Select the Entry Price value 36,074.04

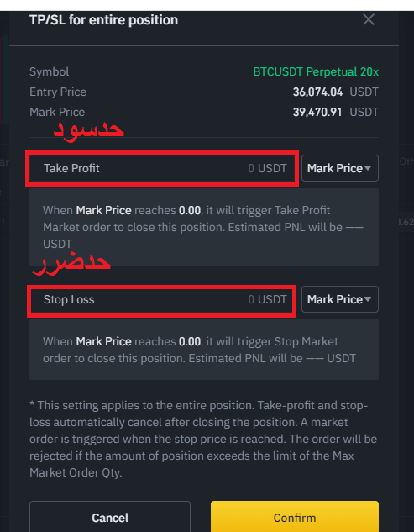(317, 92)
